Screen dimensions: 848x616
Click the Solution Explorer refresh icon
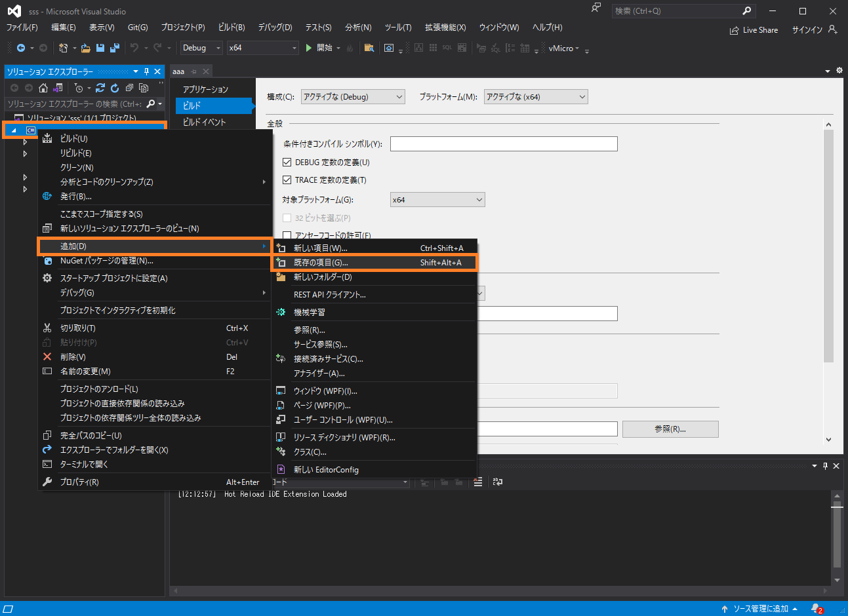[x=115, y=88]
